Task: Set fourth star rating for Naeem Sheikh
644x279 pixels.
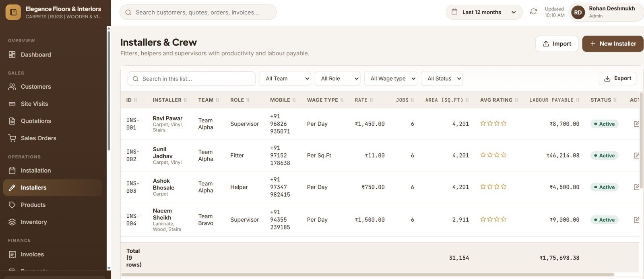Action: (x=504, y=219)
